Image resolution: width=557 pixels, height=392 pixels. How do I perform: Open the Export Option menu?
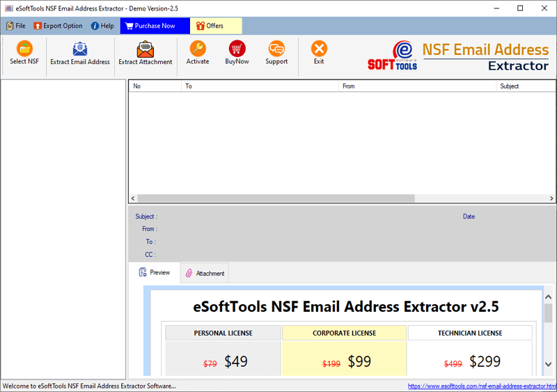[x=58, y=26]
